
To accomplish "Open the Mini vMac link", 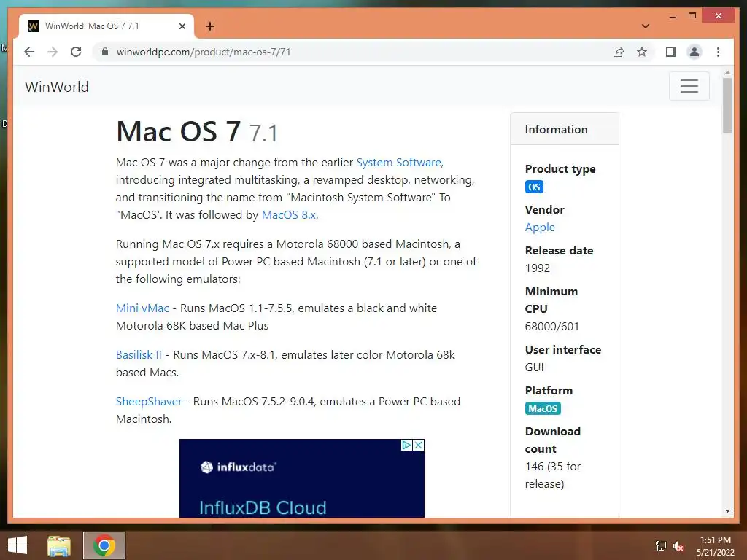I will click(142, 308).
